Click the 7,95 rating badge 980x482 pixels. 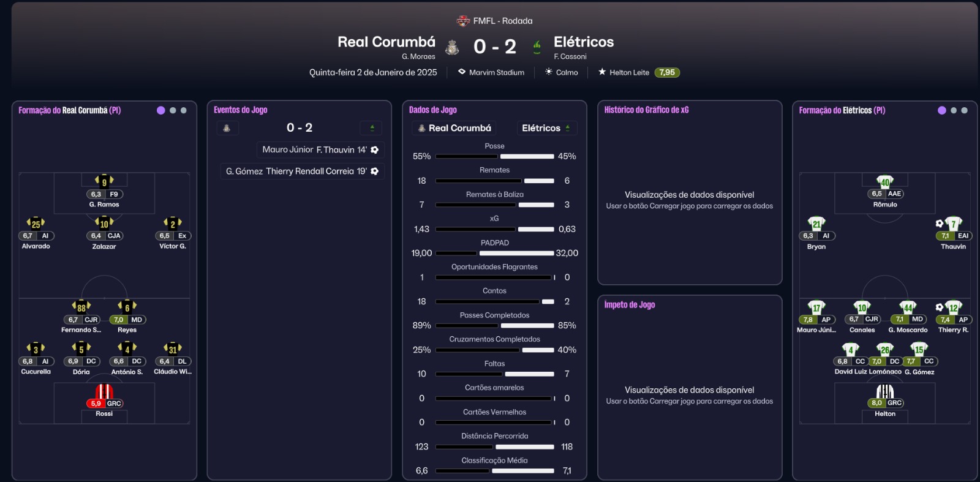[667, 72]
